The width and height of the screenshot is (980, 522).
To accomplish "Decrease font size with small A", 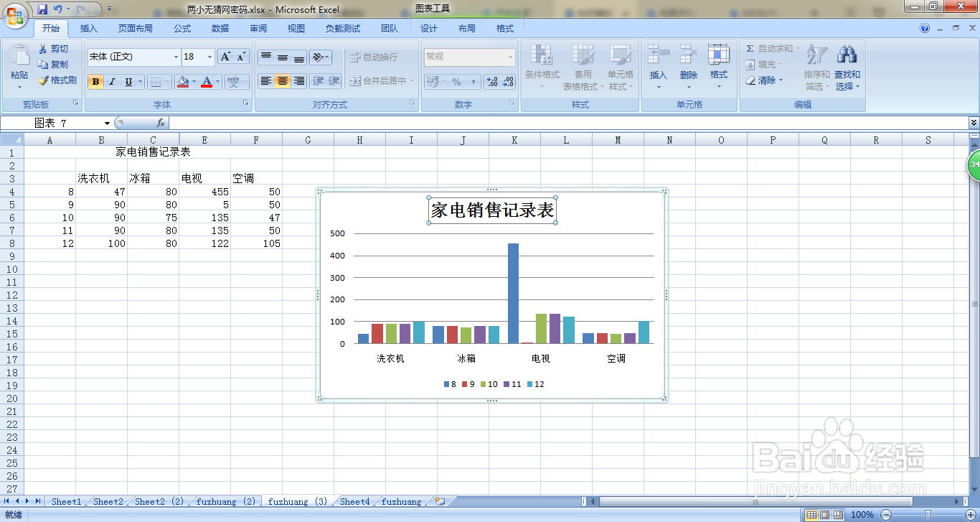I will click(241, 57).
